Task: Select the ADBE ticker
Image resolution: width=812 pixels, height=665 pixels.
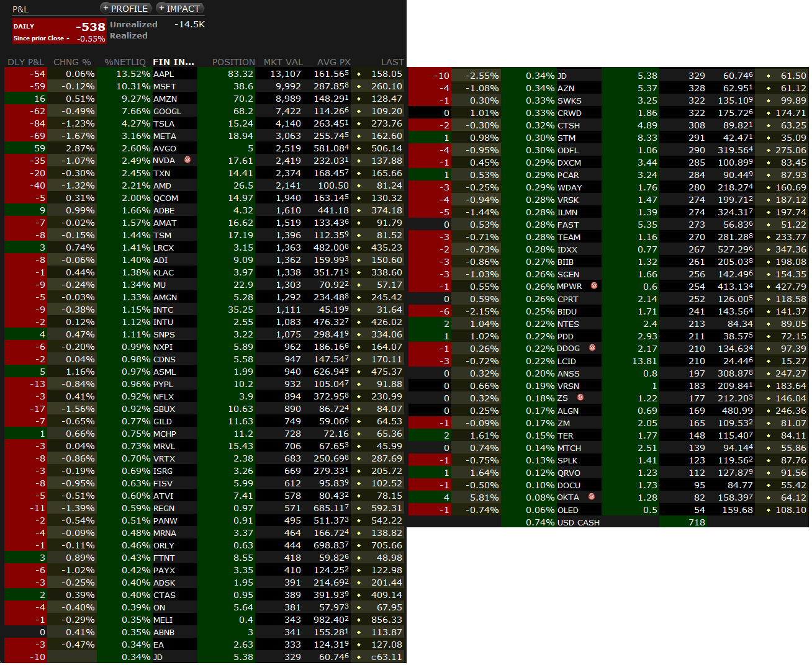Action: click(x=164, y=210)
